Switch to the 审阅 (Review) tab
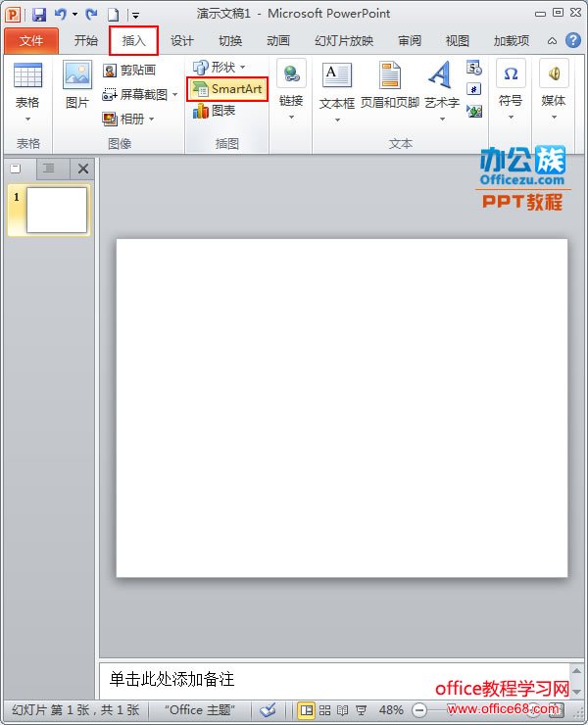The image size is (588, 725). pyautogui.click(x=410, y=41)
